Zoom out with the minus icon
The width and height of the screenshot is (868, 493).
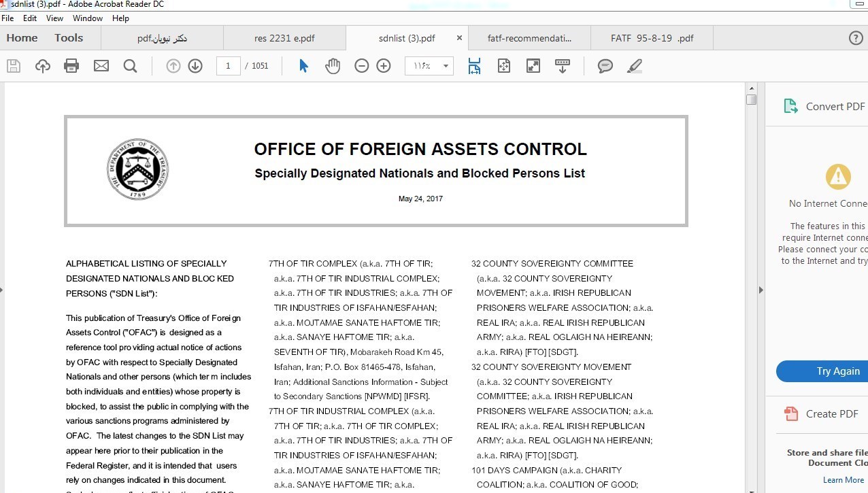point(362,66)
